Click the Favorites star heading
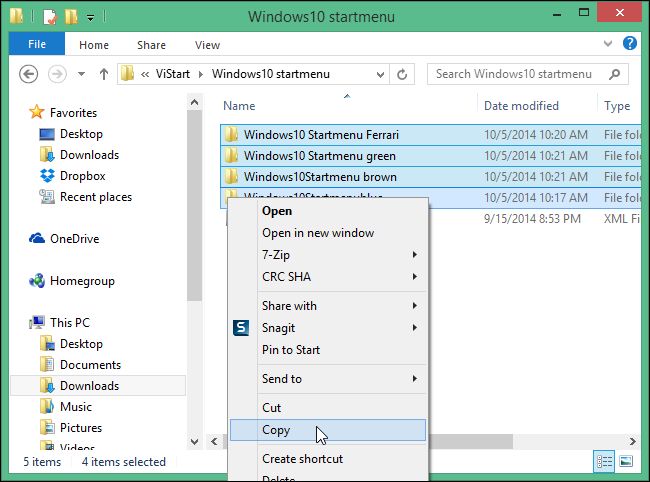This screenshot has width=650, height=482. [x=63, y=112]
